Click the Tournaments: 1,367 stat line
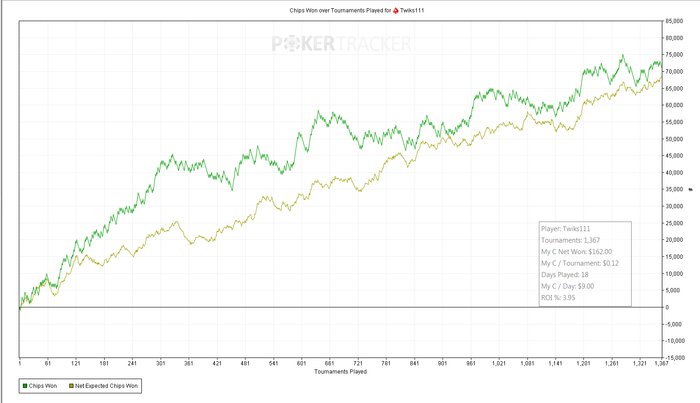The image size is (700, 403). tap(571, 240)
